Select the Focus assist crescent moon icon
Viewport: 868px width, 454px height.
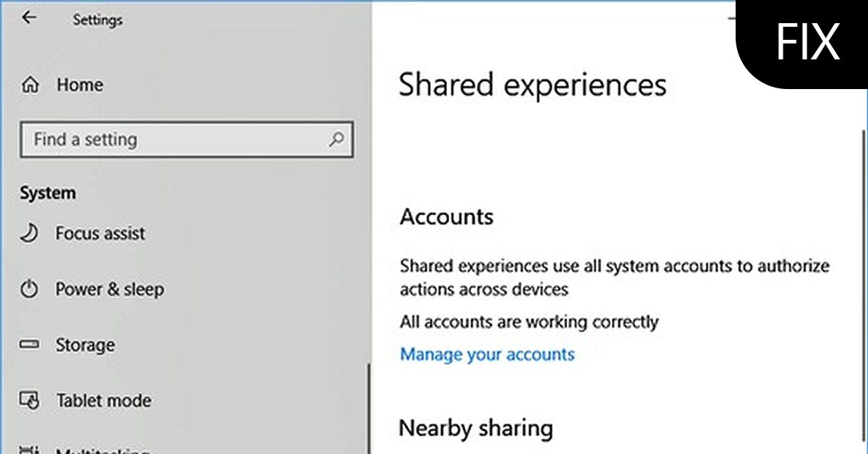(x=30, y=233)
